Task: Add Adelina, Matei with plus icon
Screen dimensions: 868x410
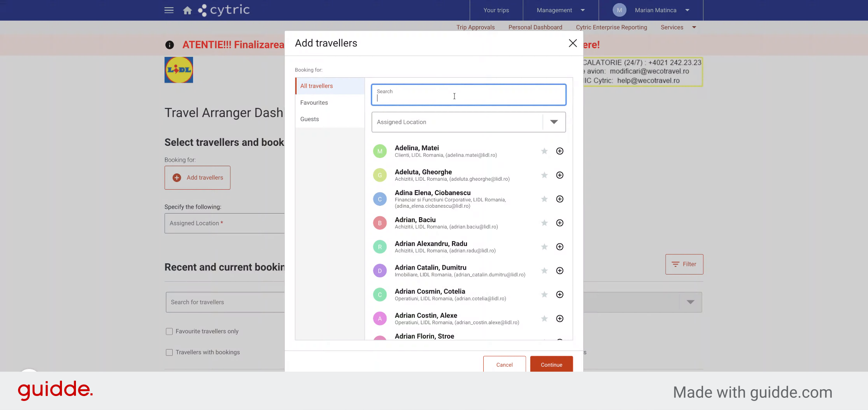Action: (560, 151)
